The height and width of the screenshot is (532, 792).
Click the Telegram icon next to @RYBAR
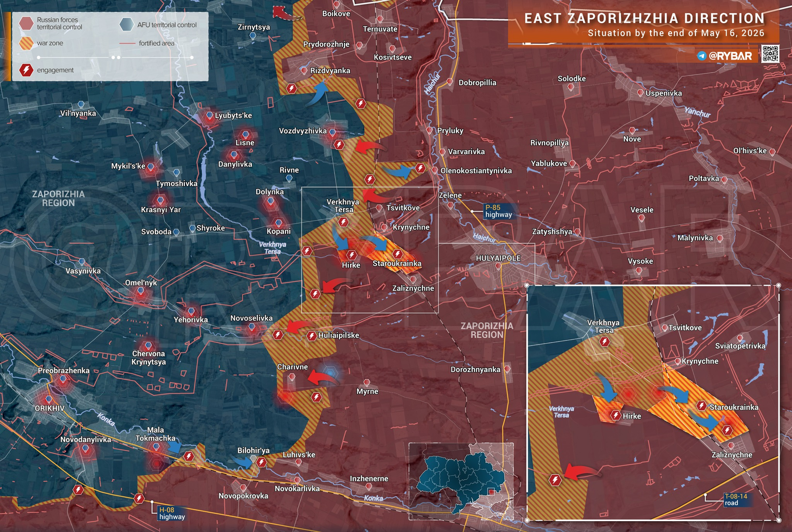tap(702, 56)
